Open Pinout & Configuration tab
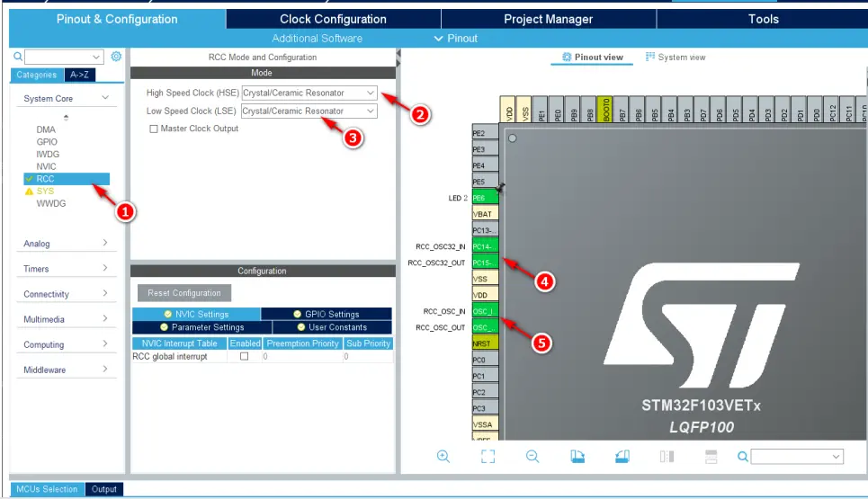 point(117,19)
